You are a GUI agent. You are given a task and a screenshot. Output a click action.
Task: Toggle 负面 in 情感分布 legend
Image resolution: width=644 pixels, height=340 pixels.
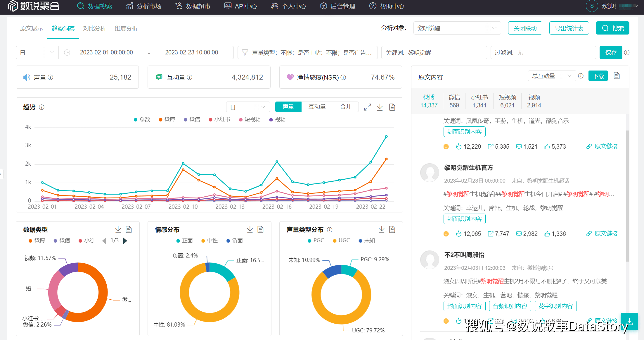(234, 241)
